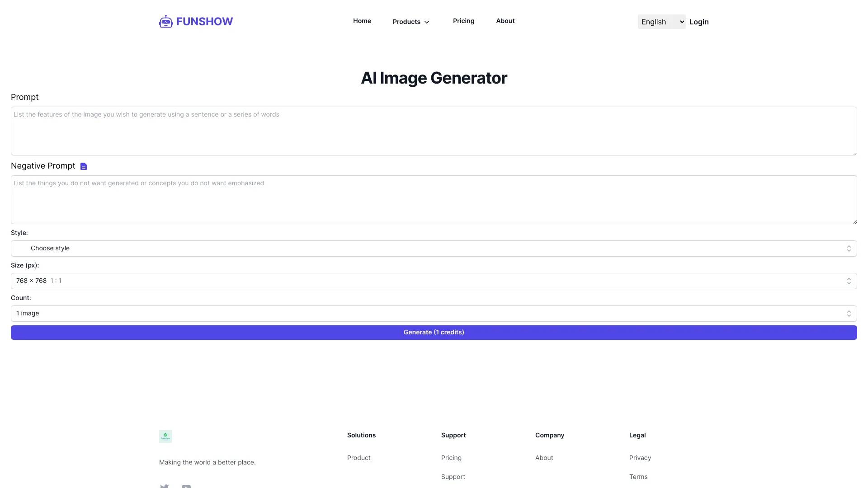Click the Support footer link
Viewport: 868px width, 488px height.
(x=453, y=477)
